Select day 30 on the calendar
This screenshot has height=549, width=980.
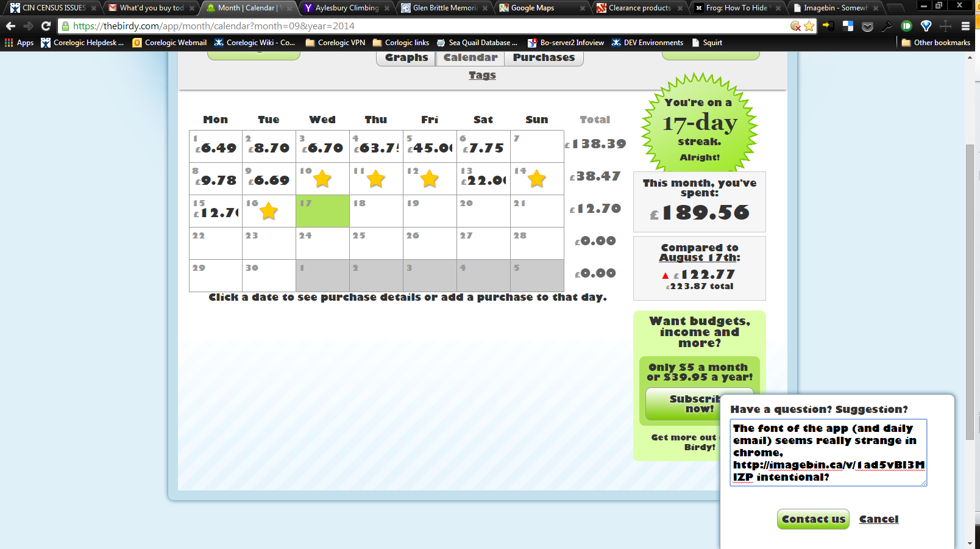pos(269,276)
